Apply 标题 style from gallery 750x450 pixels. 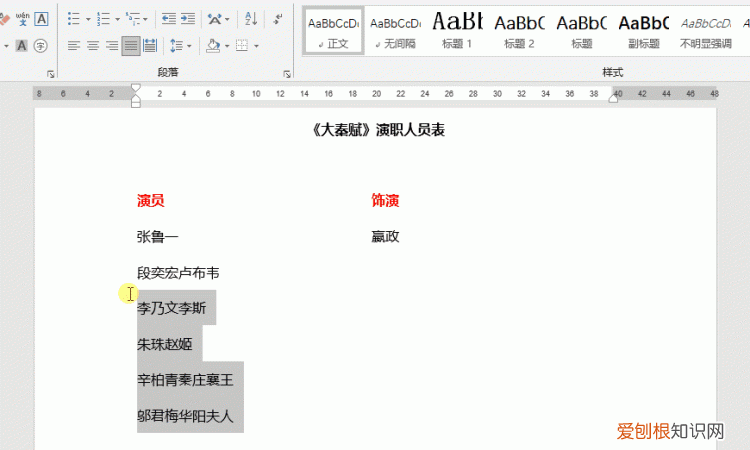click(582, 32)
